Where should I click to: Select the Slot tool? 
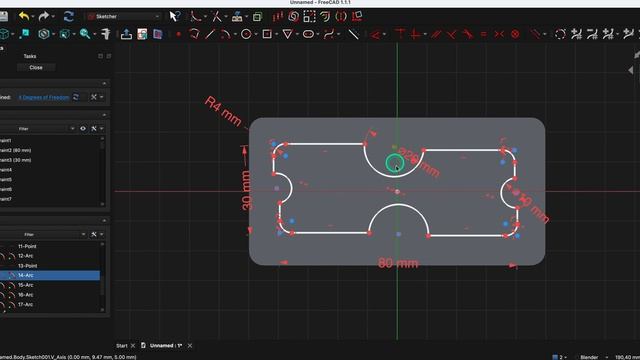point(309,34)
